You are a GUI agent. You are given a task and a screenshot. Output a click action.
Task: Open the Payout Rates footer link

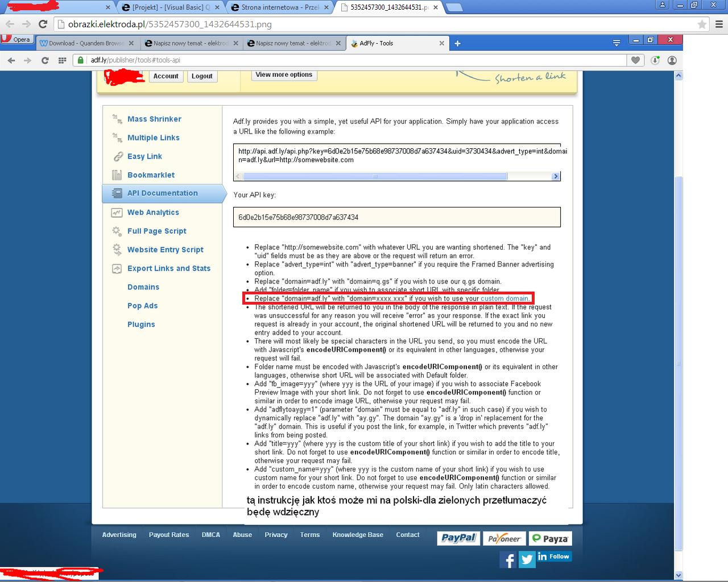(169, 535)
